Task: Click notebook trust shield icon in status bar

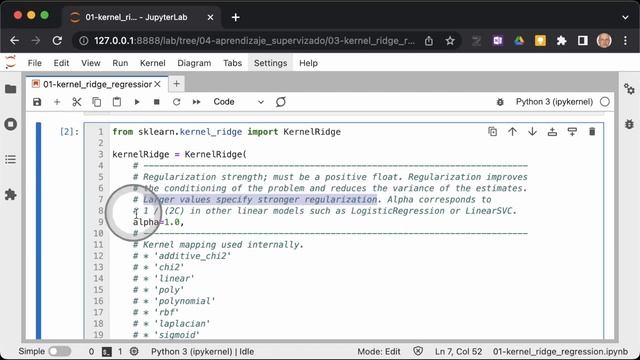Action: click(x=418, y=351)
